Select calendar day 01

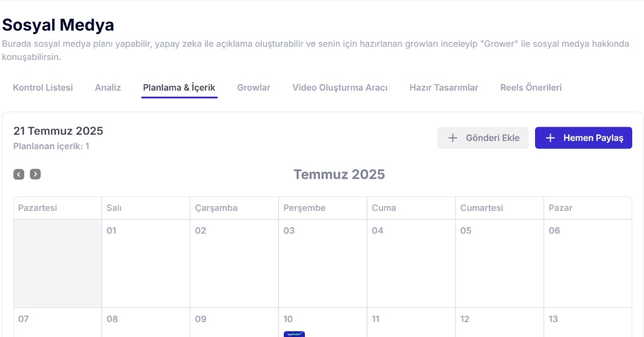(145, 263)
